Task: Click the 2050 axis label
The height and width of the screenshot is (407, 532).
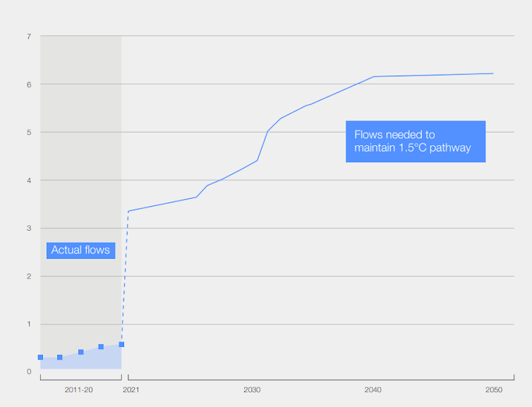Action: pos(494,389)
